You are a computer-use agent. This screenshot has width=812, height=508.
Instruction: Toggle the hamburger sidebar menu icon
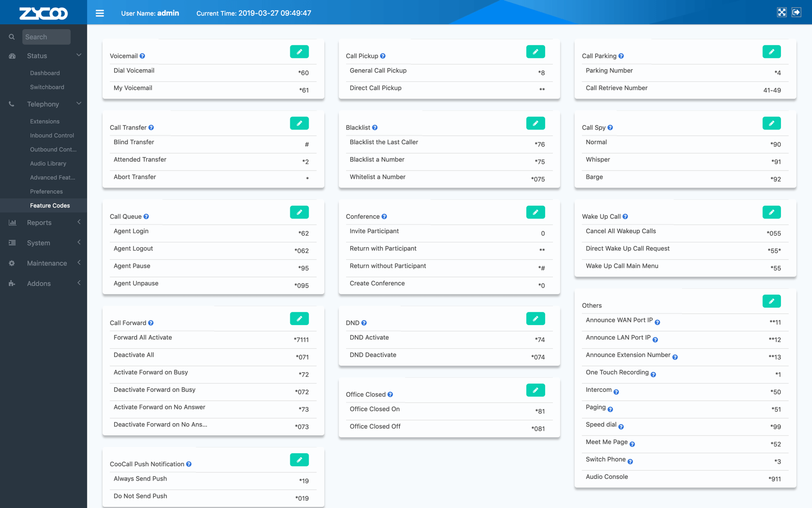[100, 13]
